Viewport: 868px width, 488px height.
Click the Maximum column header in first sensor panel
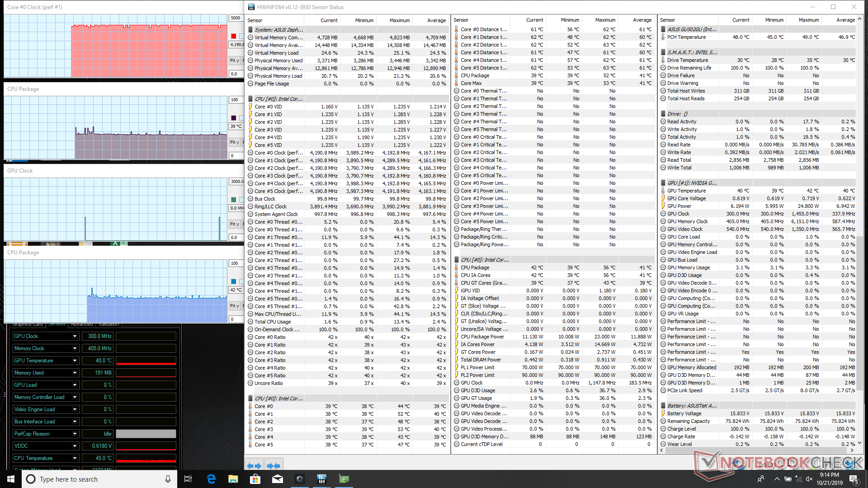(394, 20)
